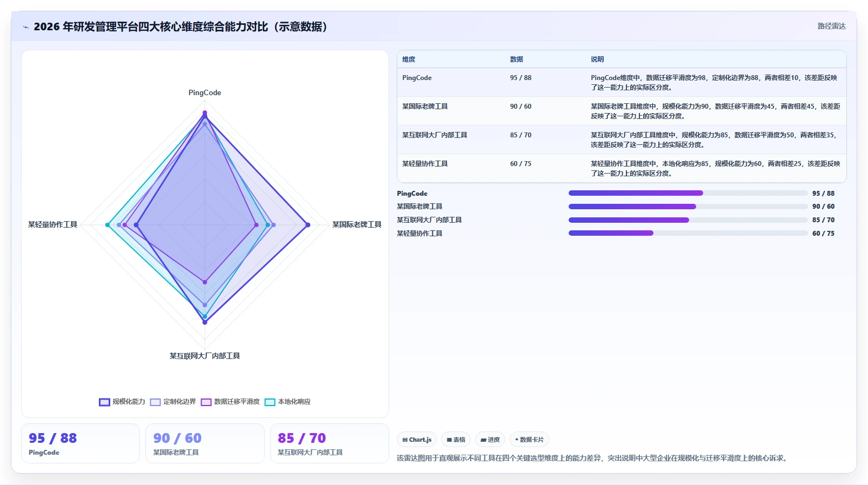Click the 维度 column header
Viewport: 868px width, 485px height.
tap(409, 59)
